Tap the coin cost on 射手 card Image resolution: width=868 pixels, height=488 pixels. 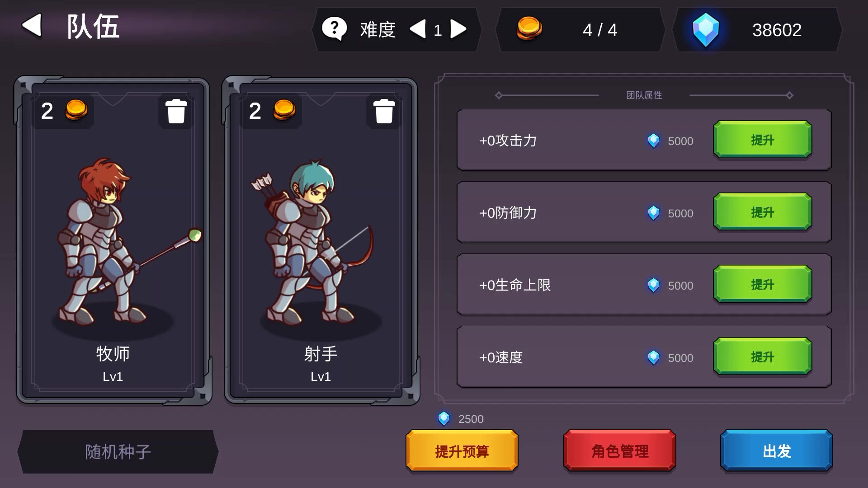272,111
